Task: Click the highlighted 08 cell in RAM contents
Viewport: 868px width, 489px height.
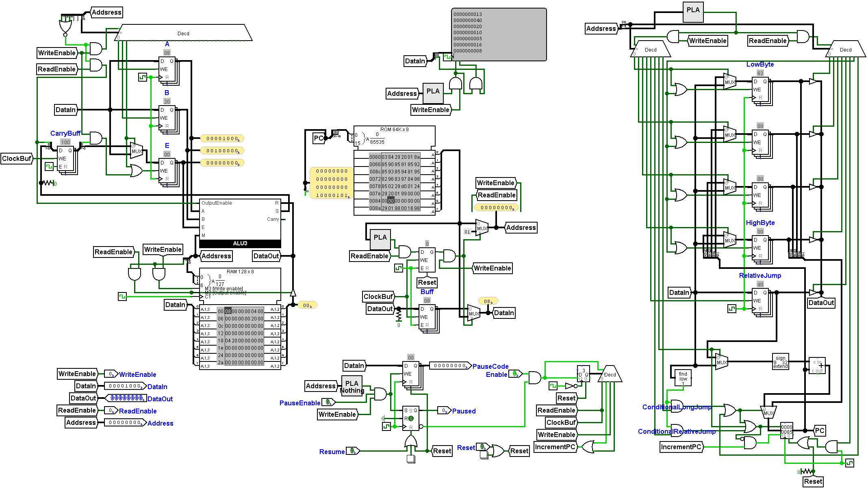Action: (228, 311)
